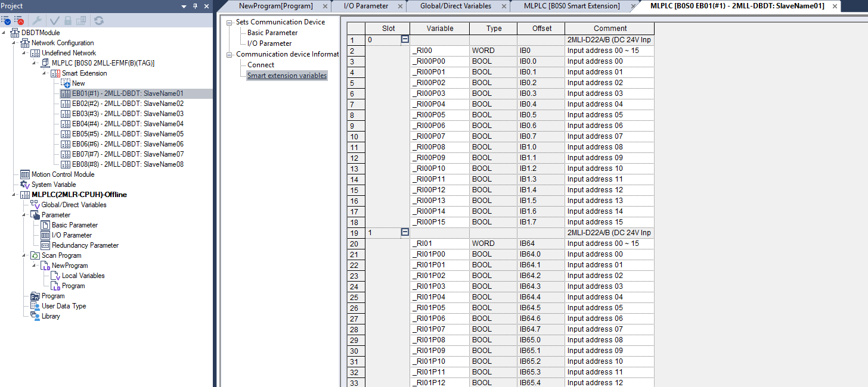This screenshot has width=868, height=387.
Task: Collapse the Undefined Network tree node
Action: [24, 53]
